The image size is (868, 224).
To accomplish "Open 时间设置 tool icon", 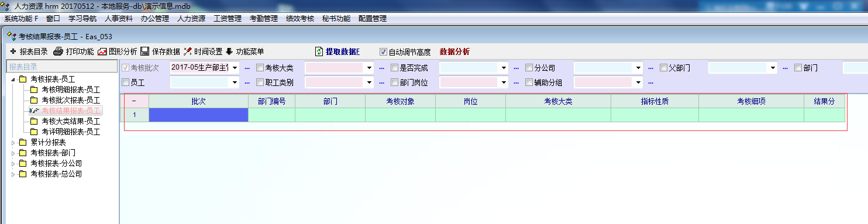I will point(188,51).
